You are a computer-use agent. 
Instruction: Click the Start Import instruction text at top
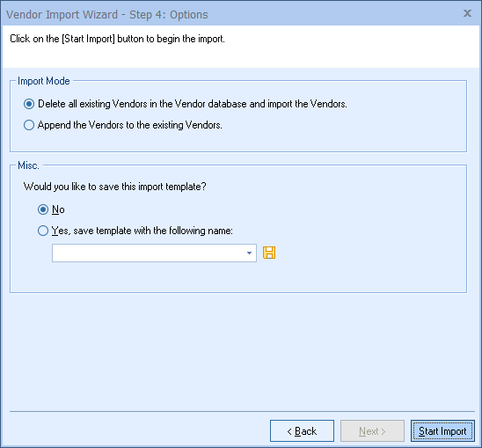click(118, 39)
